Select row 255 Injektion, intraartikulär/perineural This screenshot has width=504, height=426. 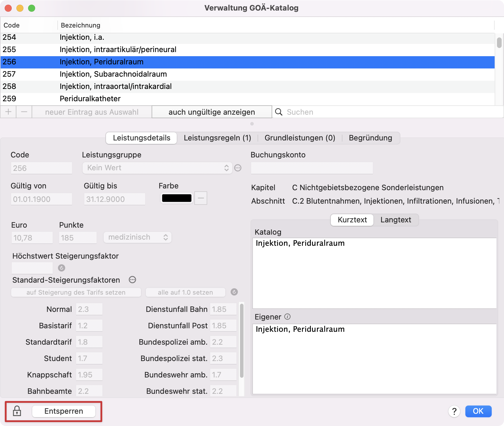248,50
